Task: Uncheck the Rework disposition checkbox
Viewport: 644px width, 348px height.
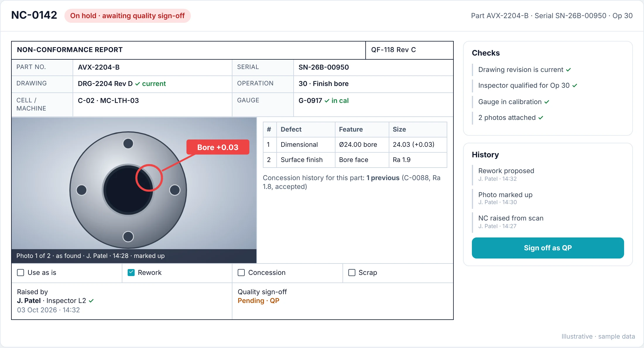Action: point(131,273)
